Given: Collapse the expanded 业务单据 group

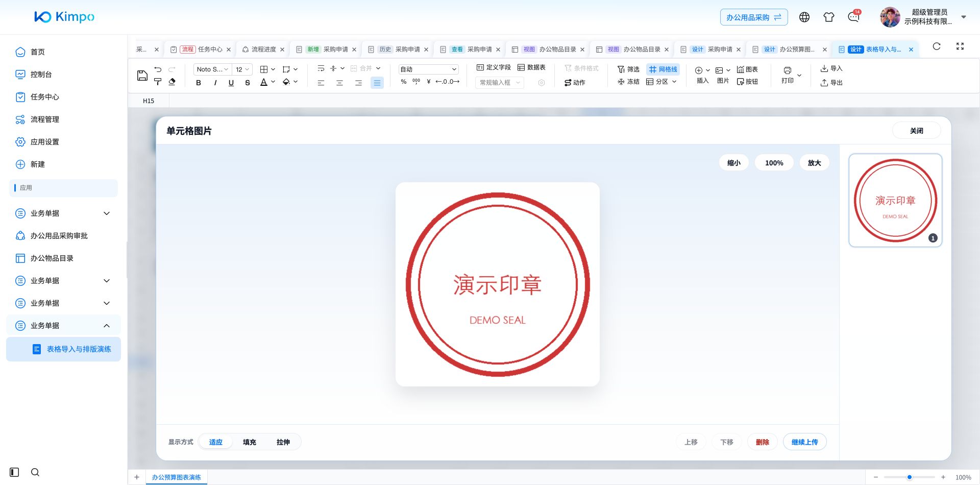Looking at the screenshot, I should pos(63,326).
